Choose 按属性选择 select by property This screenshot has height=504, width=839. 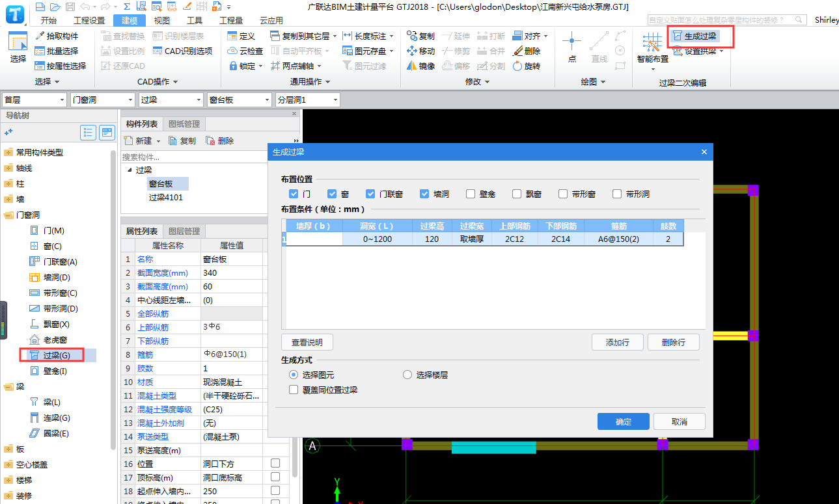coord(61,66)
